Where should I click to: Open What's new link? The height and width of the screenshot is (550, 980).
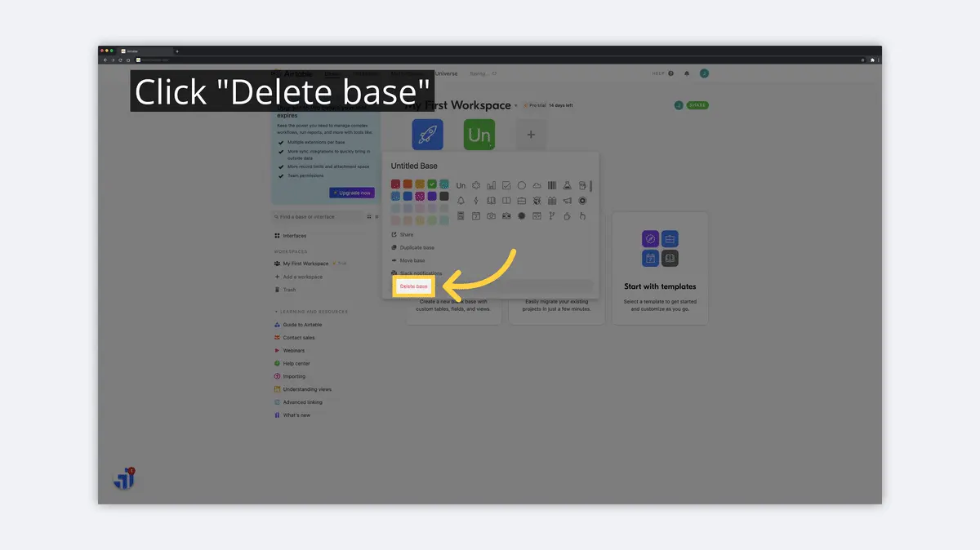coord(292,415)
